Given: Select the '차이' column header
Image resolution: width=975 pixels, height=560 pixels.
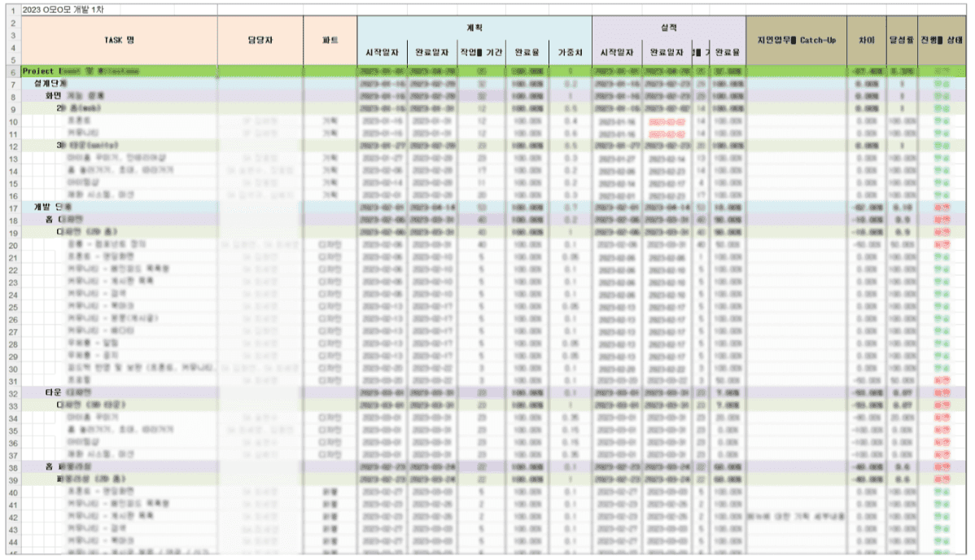Looking at the screenshot, I should (867, 41).
